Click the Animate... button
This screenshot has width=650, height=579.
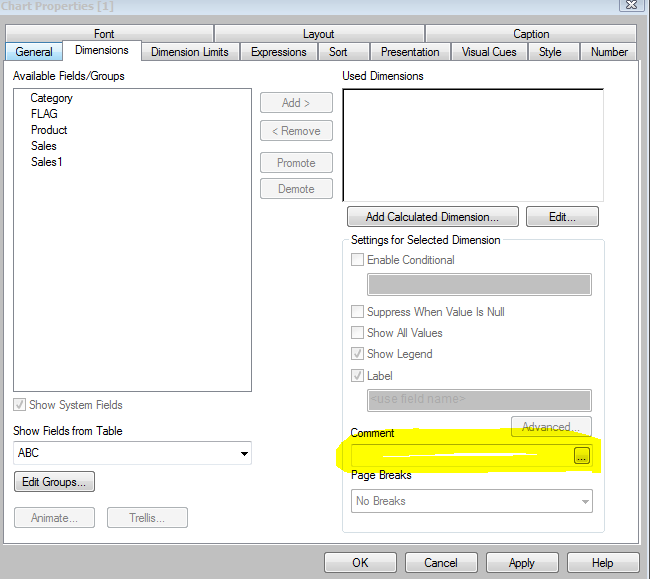pos(54,518)
